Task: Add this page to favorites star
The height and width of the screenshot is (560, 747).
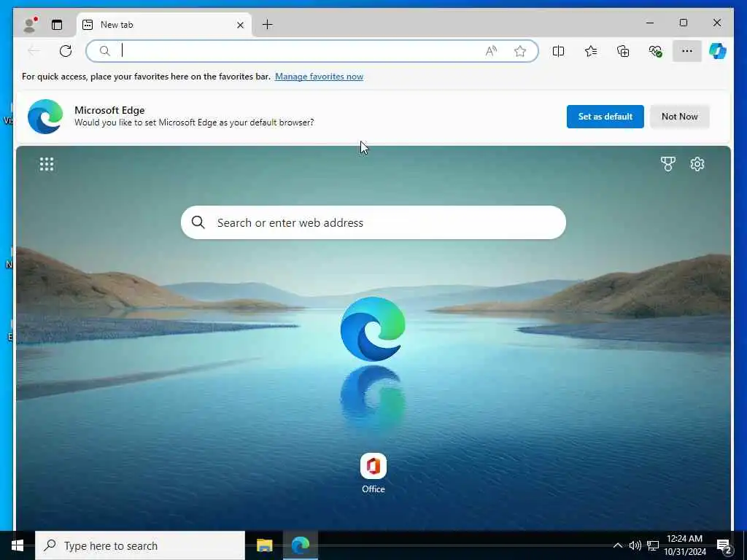Action: click(x=519, y=51)
